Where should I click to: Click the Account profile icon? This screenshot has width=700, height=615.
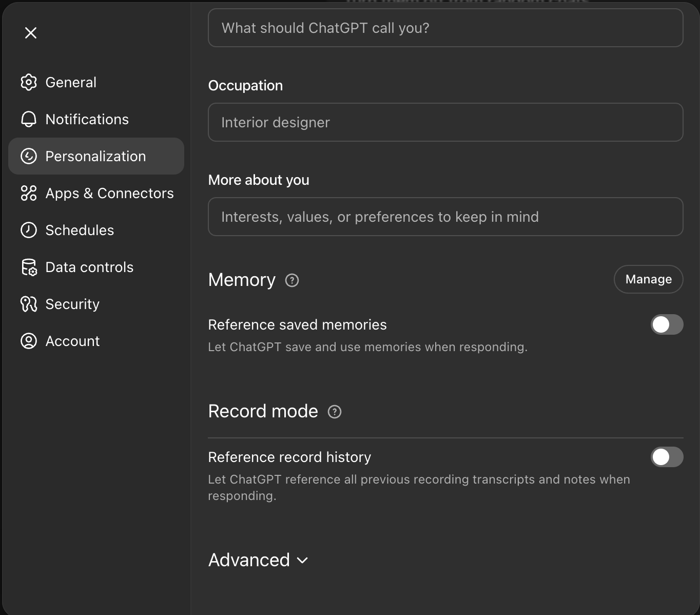pyautogui.click(x=29, y=341)
